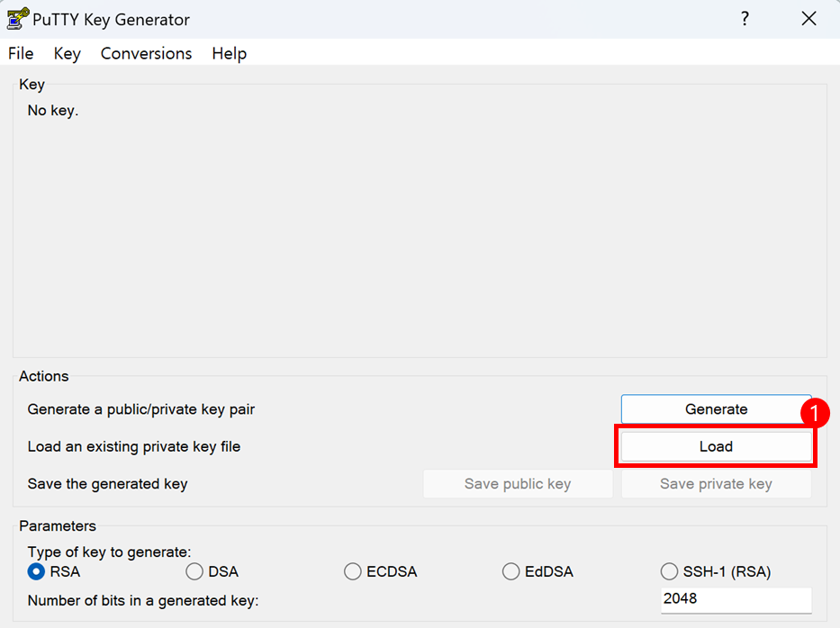The height and width of the screenshot is (628, 840).
Task: Click the PuTTY Key Generator title bar icon
Action: 18,19
